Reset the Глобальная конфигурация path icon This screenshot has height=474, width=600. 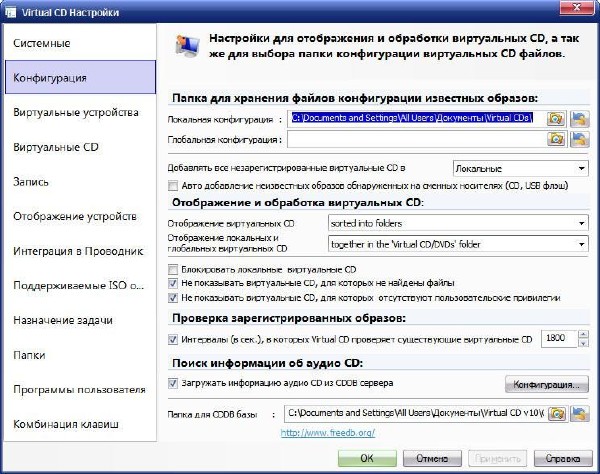578,140
